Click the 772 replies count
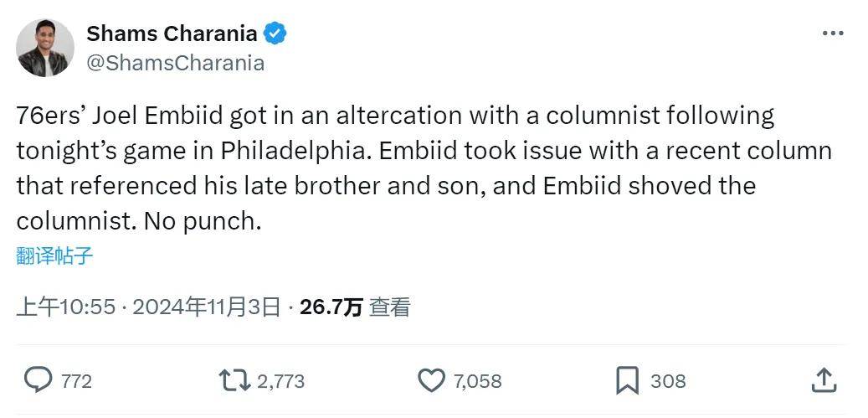868x418 pixels. pos(76,381)
